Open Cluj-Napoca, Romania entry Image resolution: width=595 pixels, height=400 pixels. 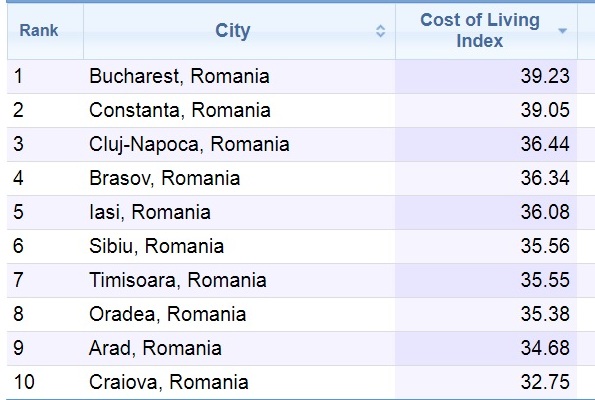click(x=189, y=145)
